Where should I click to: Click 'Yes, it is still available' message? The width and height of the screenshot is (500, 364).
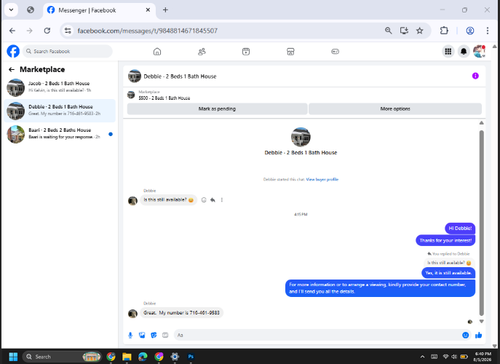[448, 273]
